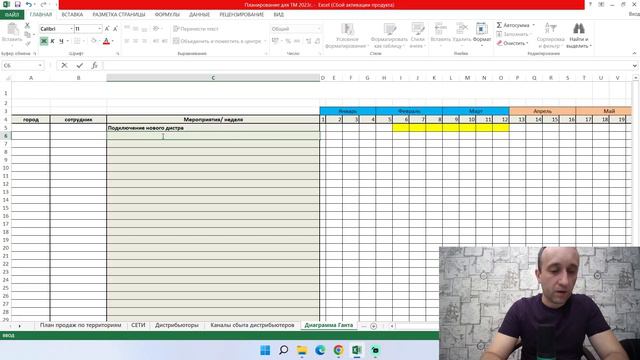Viewport: 640px width, 360px height.
Task: Switch to the РЕЦЕНЗИРОВАНИЕ tab
Action: [242, 15]
